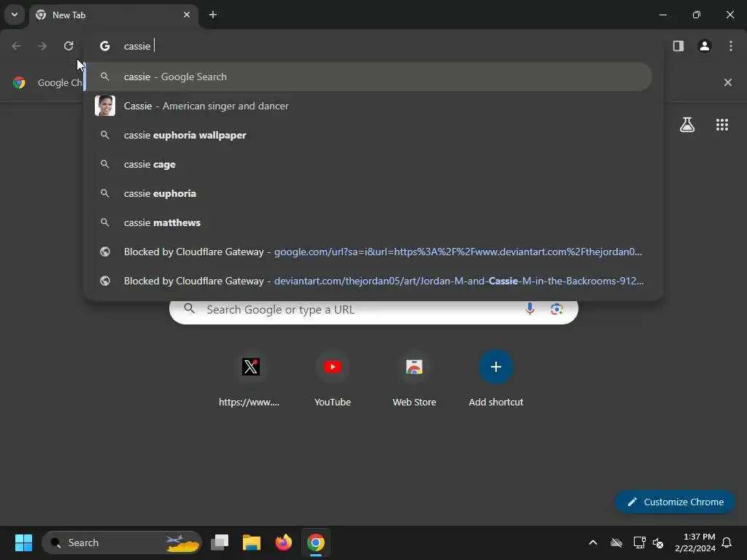747x560 pixels.
Task: Start voice search with the microphone icon
Action: pyautogui.click(x=530, y=309)
